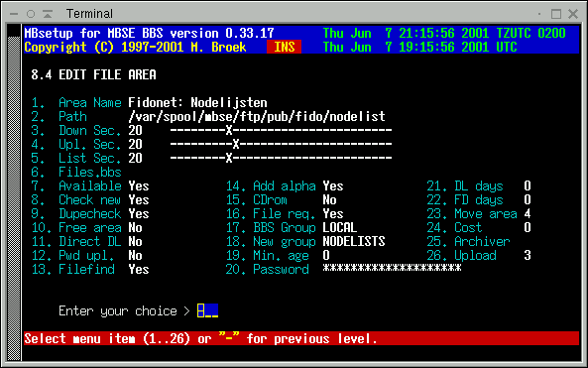Click the Archiver label

(x=482, y=241)
